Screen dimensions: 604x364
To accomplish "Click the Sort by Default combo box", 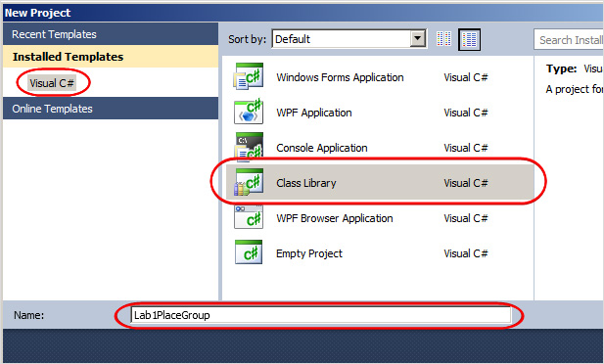I will (349, 39).
